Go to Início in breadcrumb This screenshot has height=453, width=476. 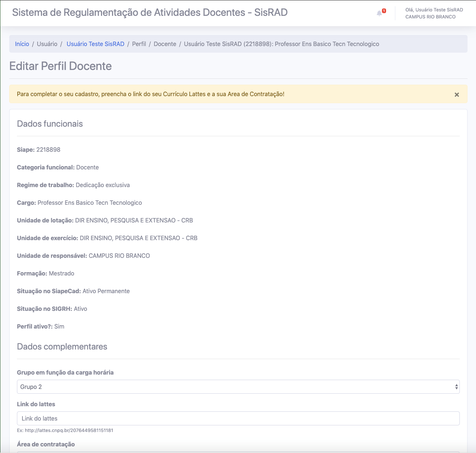click(22, 44)
